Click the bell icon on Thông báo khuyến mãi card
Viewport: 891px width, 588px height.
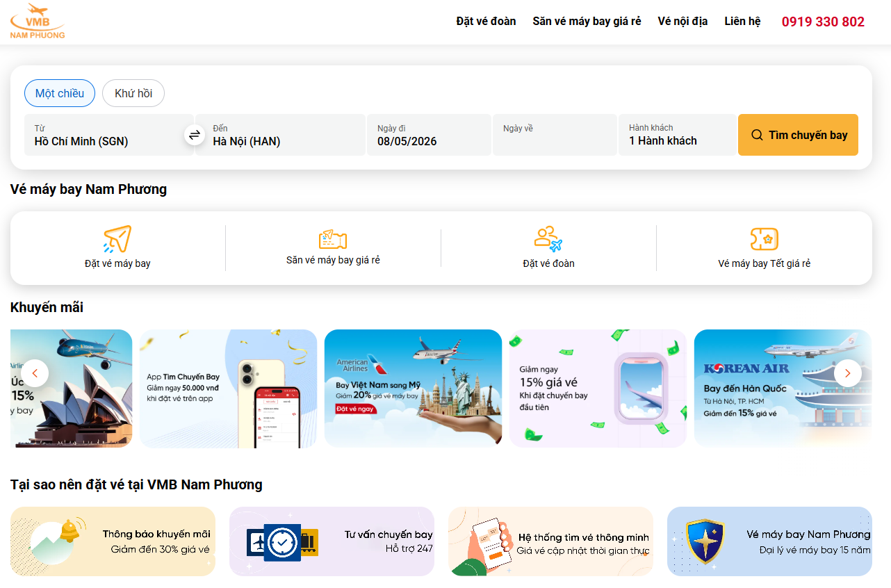72,530
